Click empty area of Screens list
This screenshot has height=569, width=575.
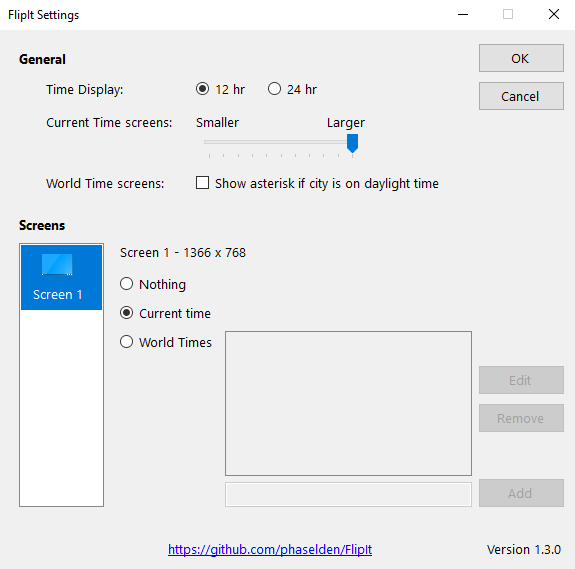coord(61,407)
